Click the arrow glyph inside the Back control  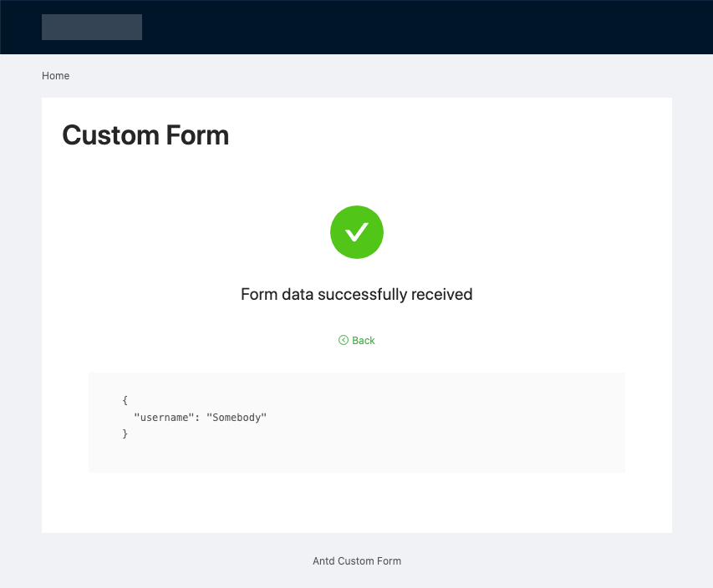tap(343, 340)
